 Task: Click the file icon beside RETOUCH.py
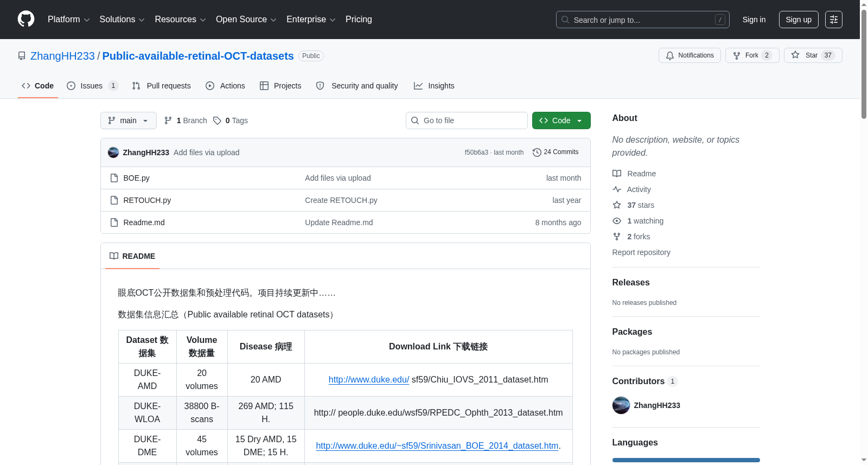click(114, 200)
